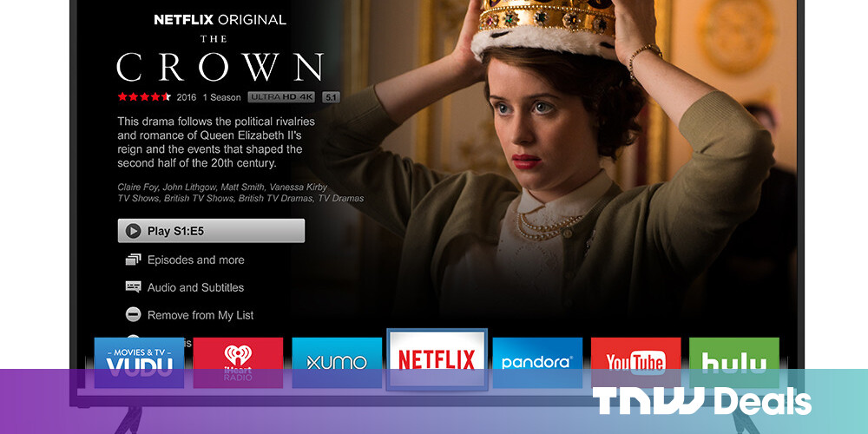
Task: Click the stacked episodes icon
Action: (x=133, y=260)
